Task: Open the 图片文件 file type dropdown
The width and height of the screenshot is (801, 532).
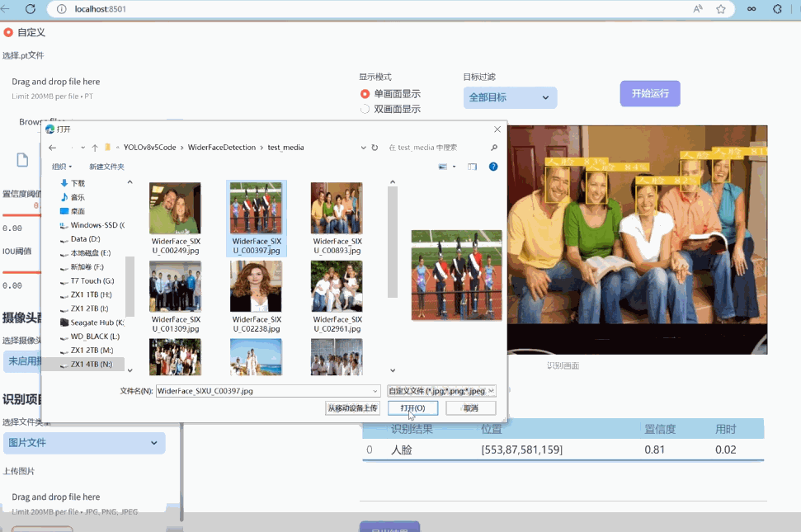Action: (84, 443)
